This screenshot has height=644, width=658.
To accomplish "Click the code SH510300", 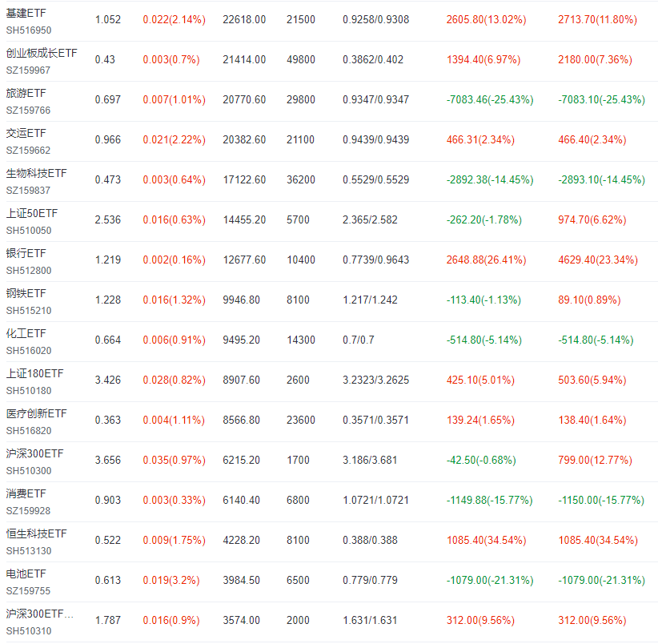I will click(x=29, y=471).
